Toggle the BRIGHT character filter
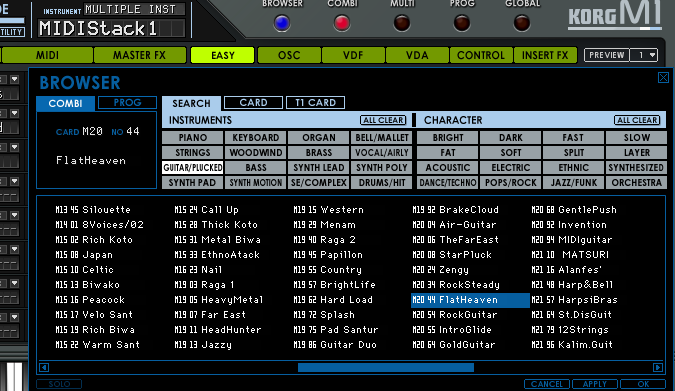Image resolution: width=675 pixels, height=391 pixels. 448,138
